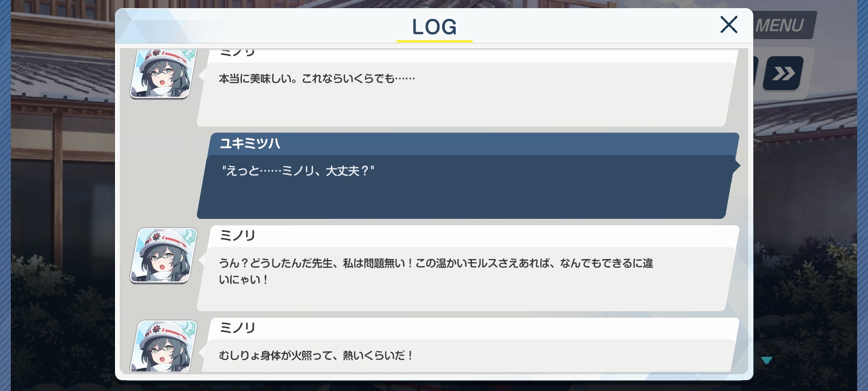Click ミノリ name above むしりょ身体が message

(237, 328)
